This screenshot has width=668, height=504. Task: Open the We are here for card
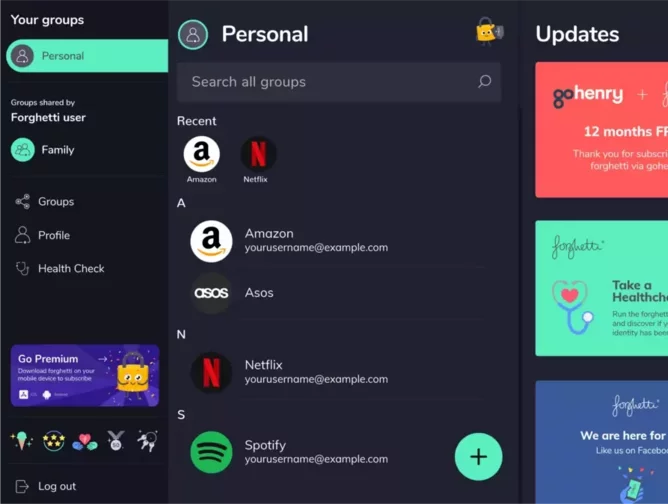click(602, 442)
